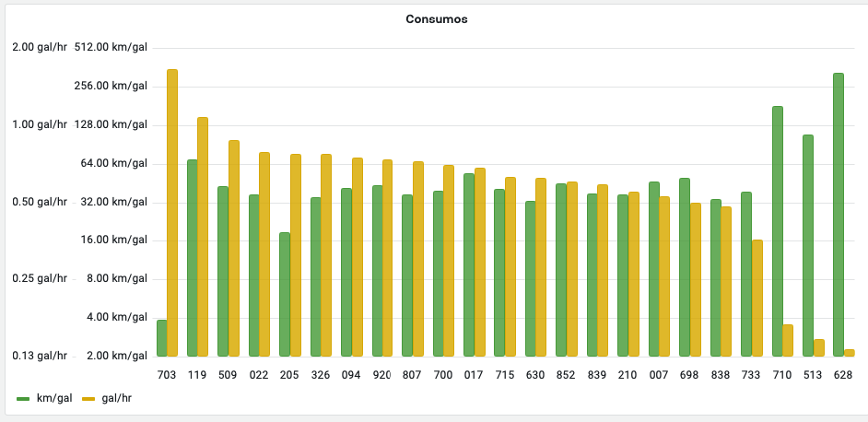Click the green bar for vehicle 513
The image size is (868, 422).
pos(808,245)
